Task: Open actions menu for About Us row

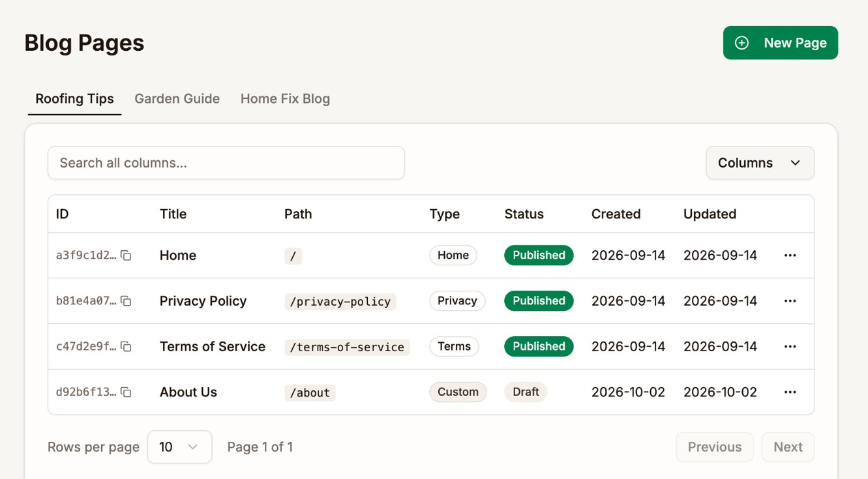Action: click(x=790, y=392)
